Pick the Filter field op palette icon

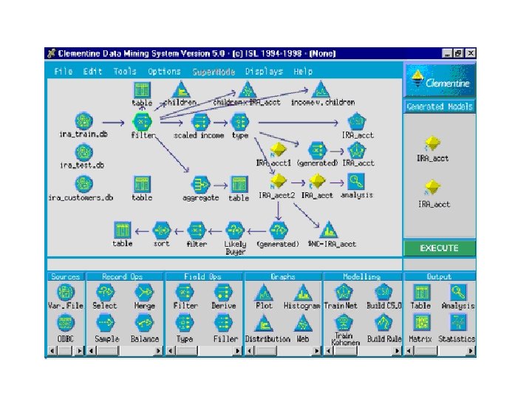(x=185, y=292)
